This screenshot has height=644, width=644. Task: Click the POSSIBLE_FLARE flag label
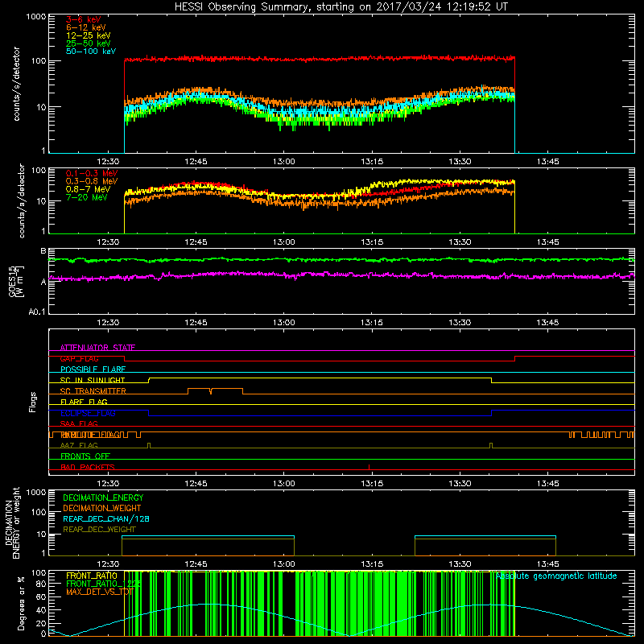tap(93, 369)
